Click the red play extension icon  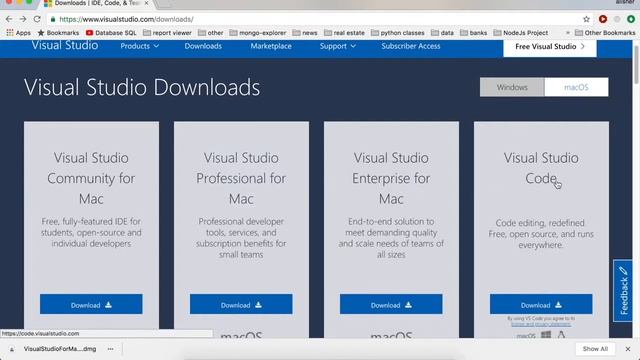click(x=603, y=19)
